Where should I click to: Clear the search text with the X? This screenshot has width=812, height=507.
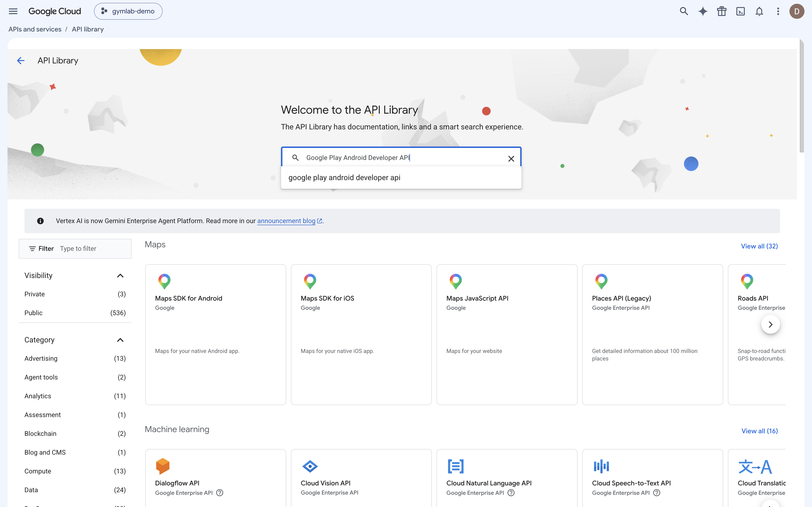coord(511,158)
